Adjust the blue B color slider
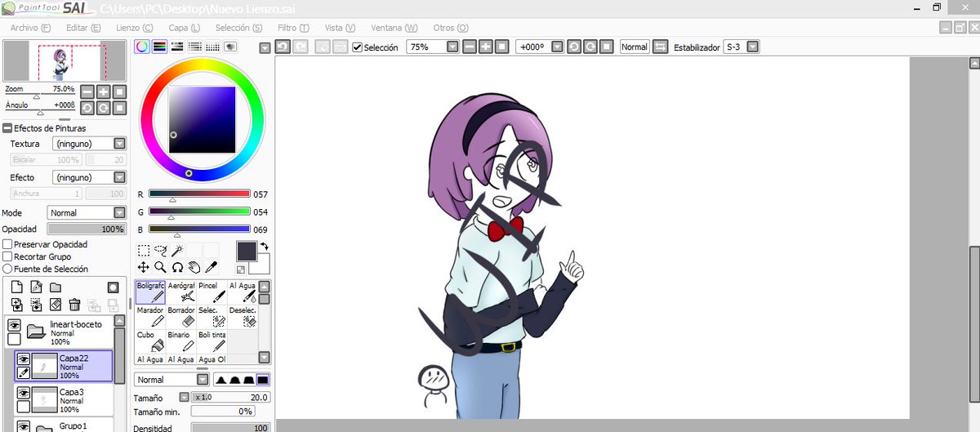The width and height of the screenshot is (980, 432). tap(199, 229)
